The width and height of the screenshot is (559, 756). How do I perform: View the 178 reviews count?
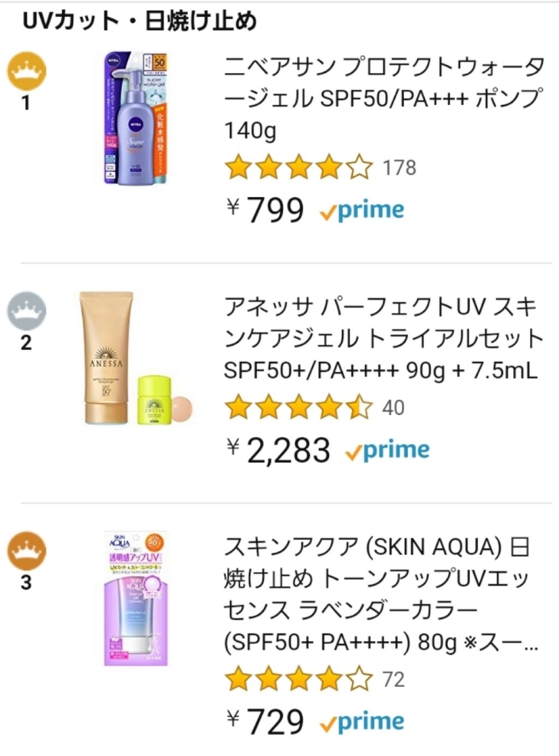(x=400, y=168)
